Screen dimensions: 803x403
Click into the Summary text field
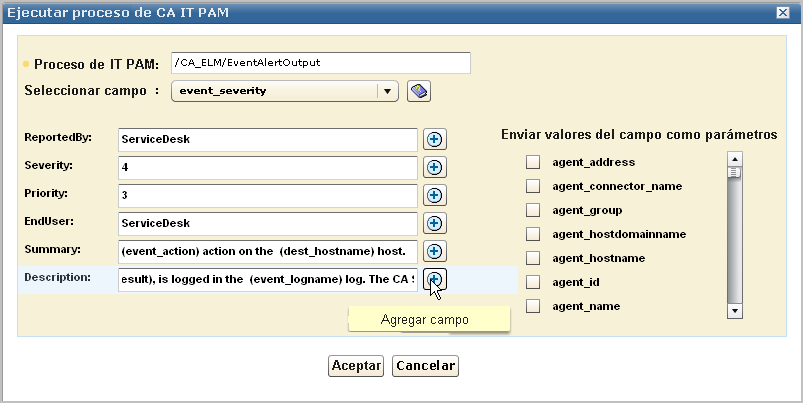click(268, 251)
